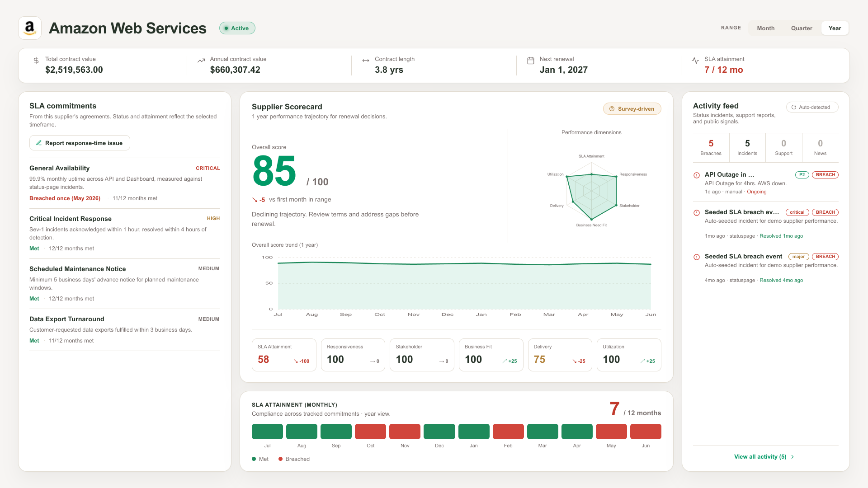Screen dimensions: 868x488
Task: Open View all activity (5) link
Action: pyautogui.click(x=764, y=457)
